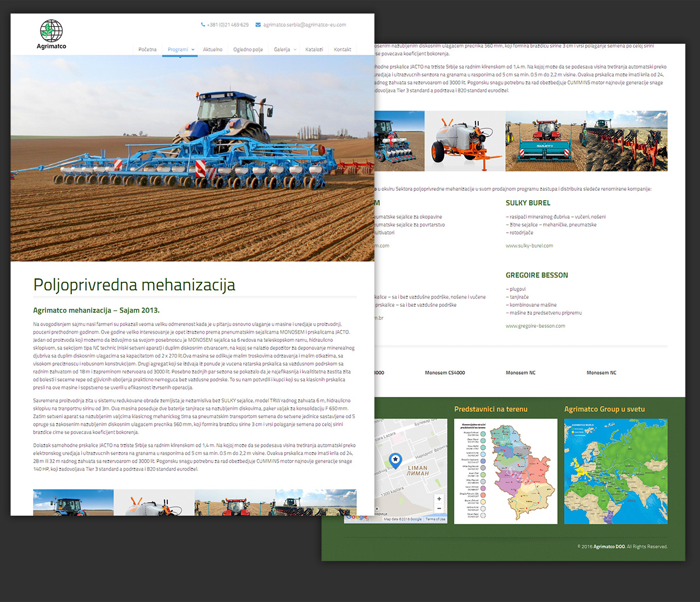Open Terms of Use on the map
This screenshot has height=602, width=700.
pyautogui.click(x=435, y=519)
